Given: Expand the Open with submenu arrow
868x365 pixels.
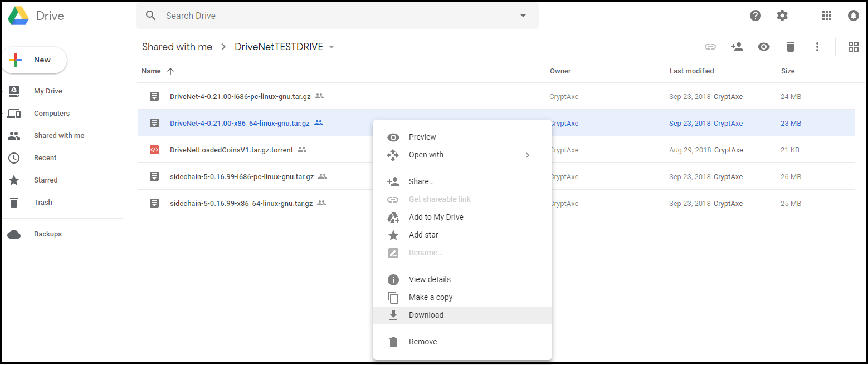Looking at the screenshot, I should coord(528,155).
